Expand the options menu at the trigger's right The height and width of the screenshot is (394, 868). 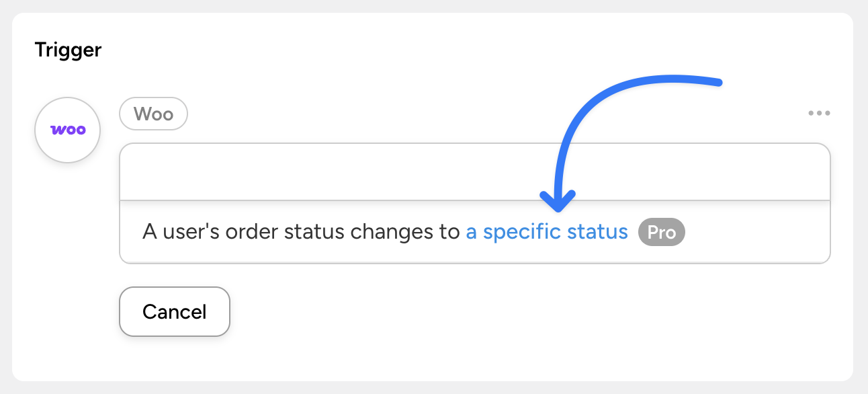(x=819, y=114)
